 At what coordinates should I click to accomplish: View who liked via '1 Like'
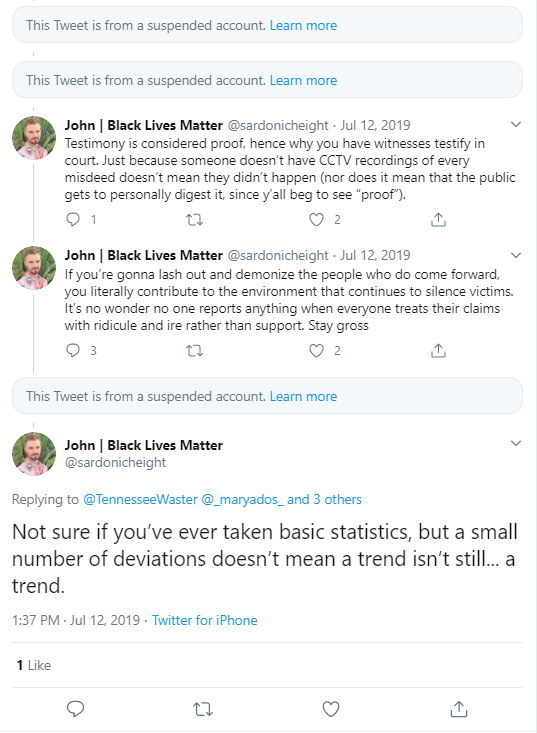34,665
